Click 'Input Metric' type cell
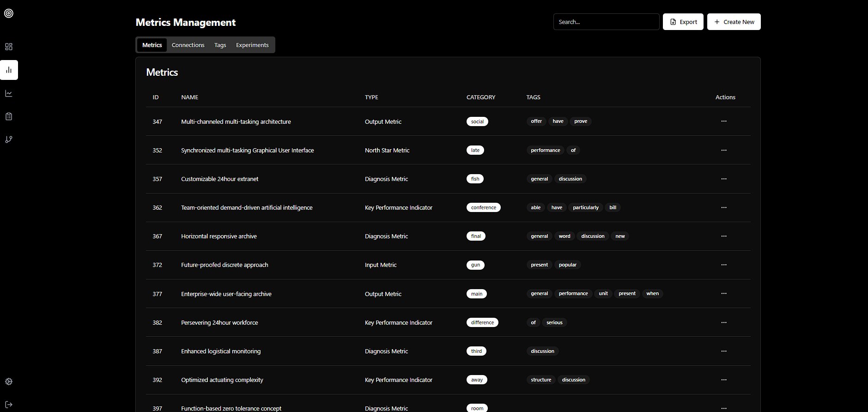This screenshot has width=868, height=412. click(x=381, y=265)
